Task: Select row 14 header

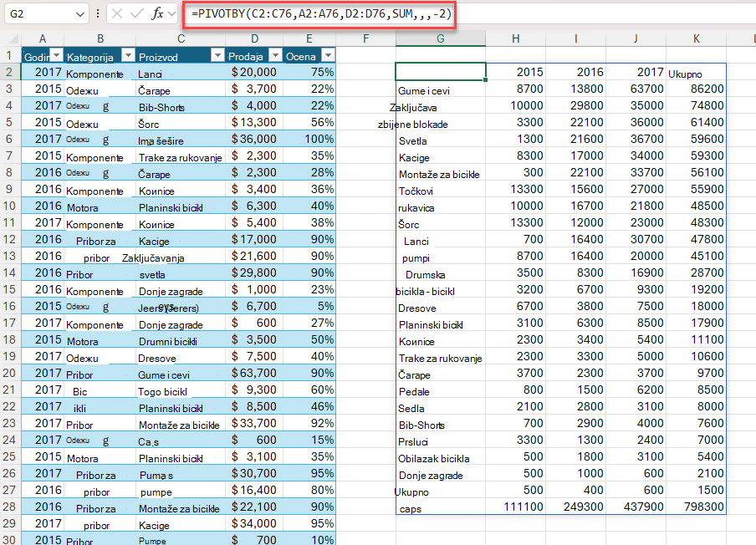Action: coord(10,272)
